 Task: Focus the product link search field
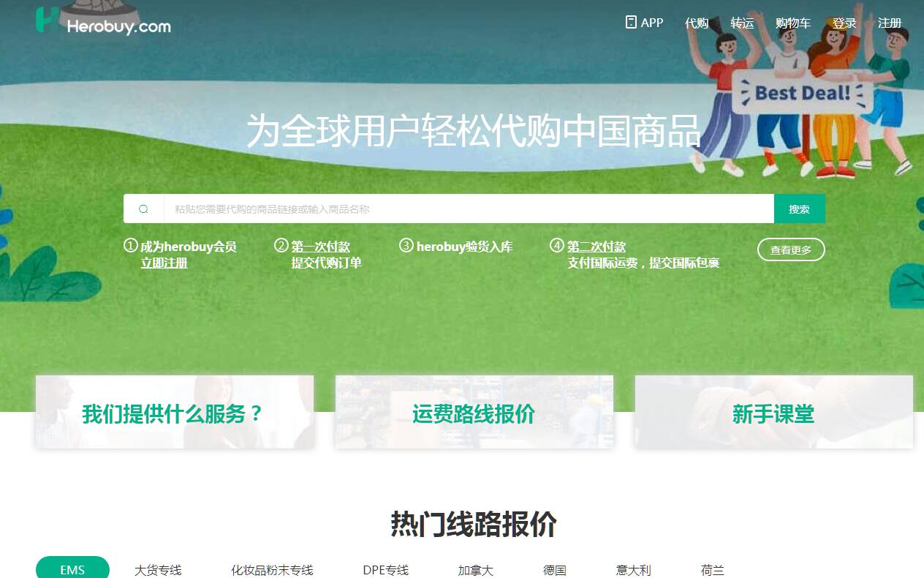(x=468, y=209)
